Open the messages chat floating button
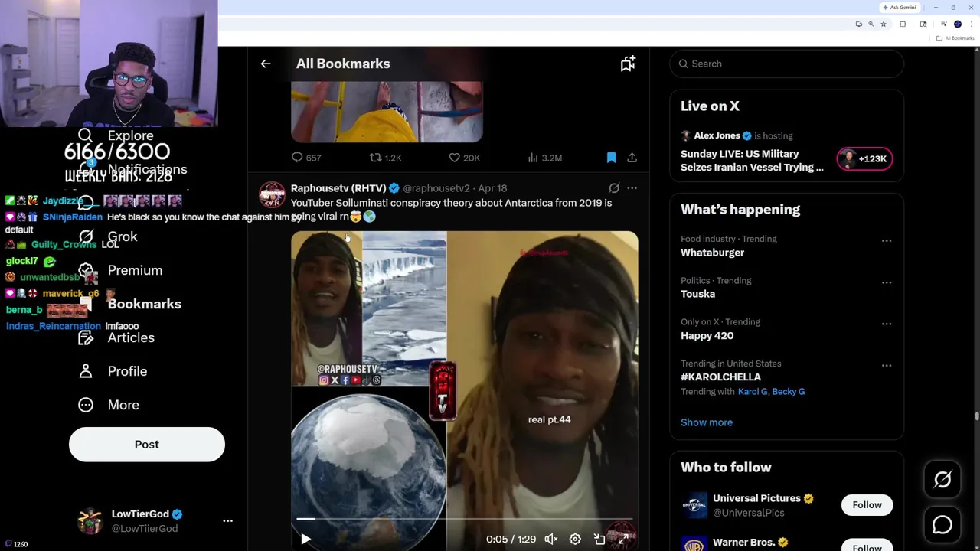This screenshot has width=980, height=551. [x=942, y=524]
